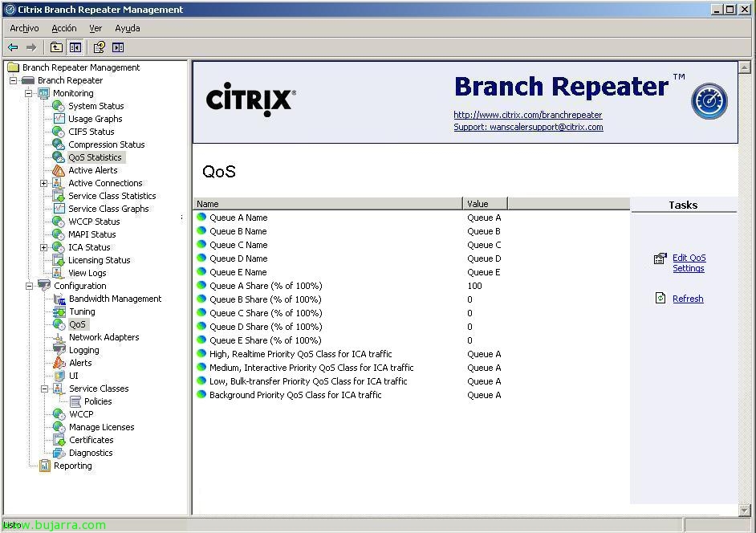Click the MAPI Status icon
Image resolution: width=756 pixels, height=533 pixels.
tap(59, 234)
